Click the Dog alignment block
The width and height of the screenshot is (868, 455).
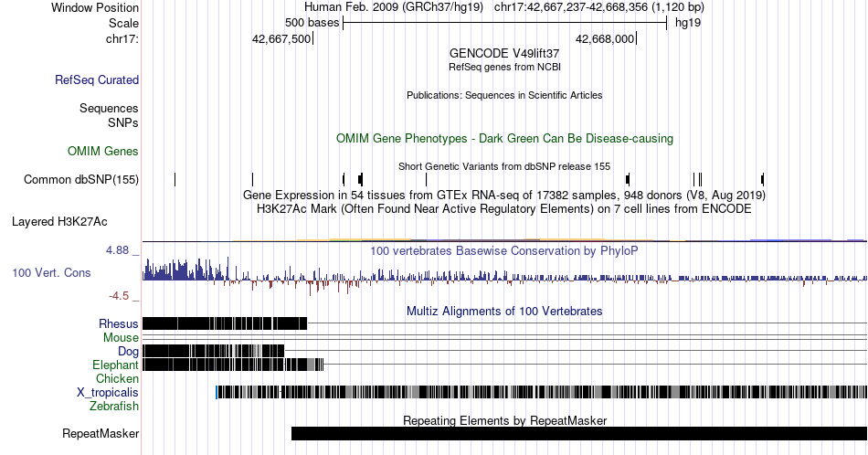(213, 351)
